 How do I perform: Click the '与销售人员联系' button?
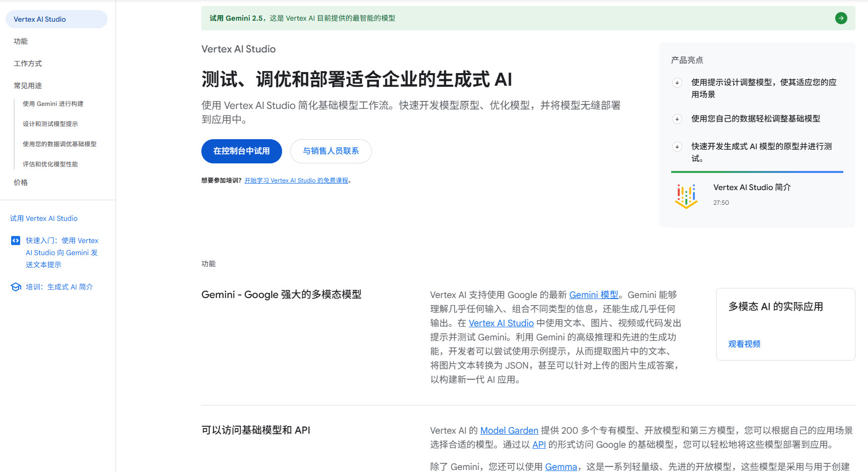point(331,151)
